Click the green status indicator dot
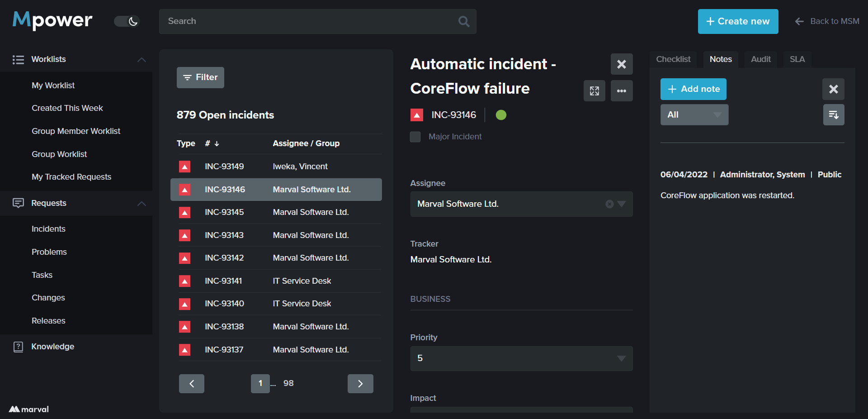 tap(501, 115)
